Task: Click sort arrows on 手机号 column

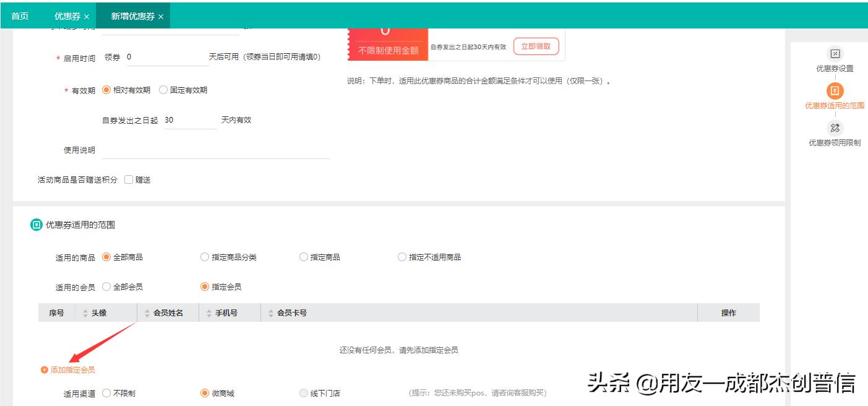Action: (208, 313)
